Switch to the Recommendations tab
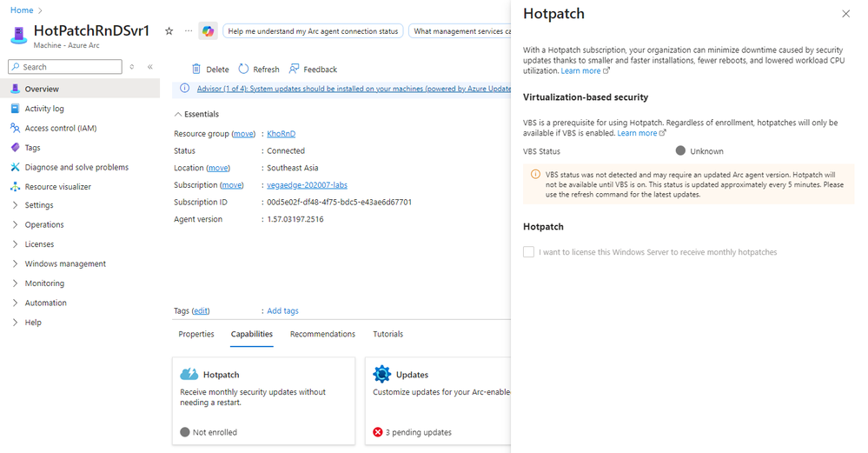This screenshot has width=868, height=453. 322,334
